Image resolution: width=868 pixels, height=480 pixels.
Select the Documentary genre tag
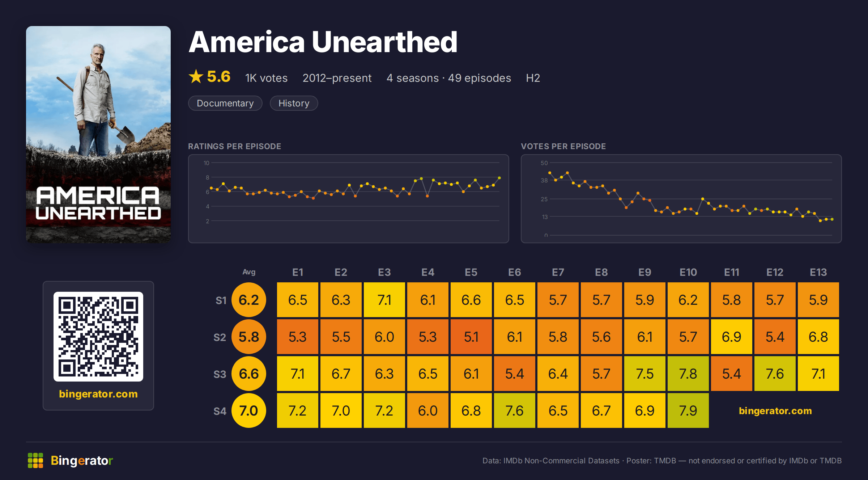pos(225,103)
